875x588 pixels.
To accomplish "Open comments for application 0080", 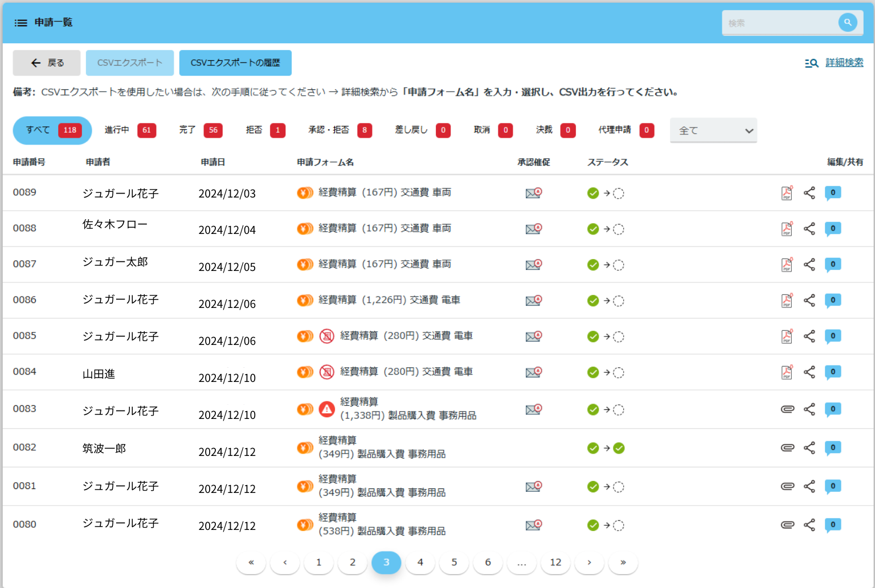I will pos(833,525).
